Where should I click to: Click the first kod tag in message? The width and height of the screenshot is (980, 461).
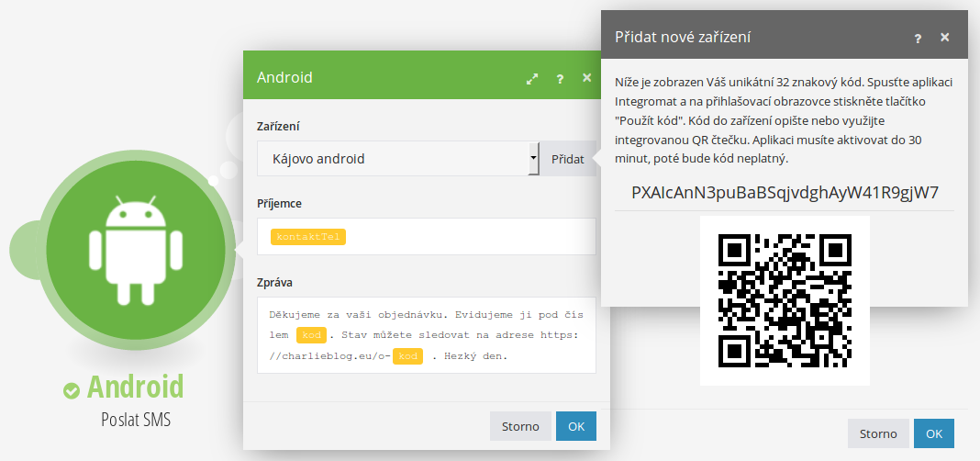(x=311, y=335)
